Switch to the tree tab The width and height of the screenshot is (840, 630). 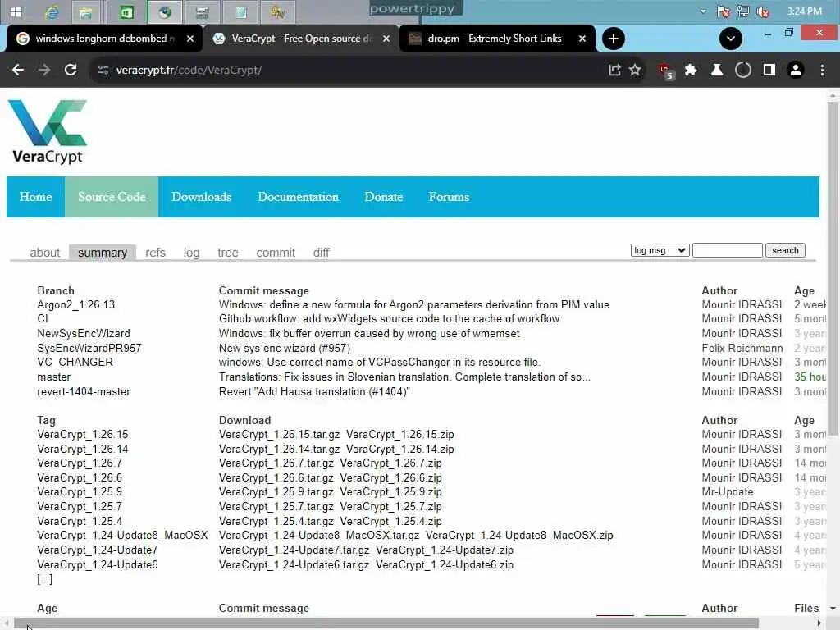(x=228, y=253)
